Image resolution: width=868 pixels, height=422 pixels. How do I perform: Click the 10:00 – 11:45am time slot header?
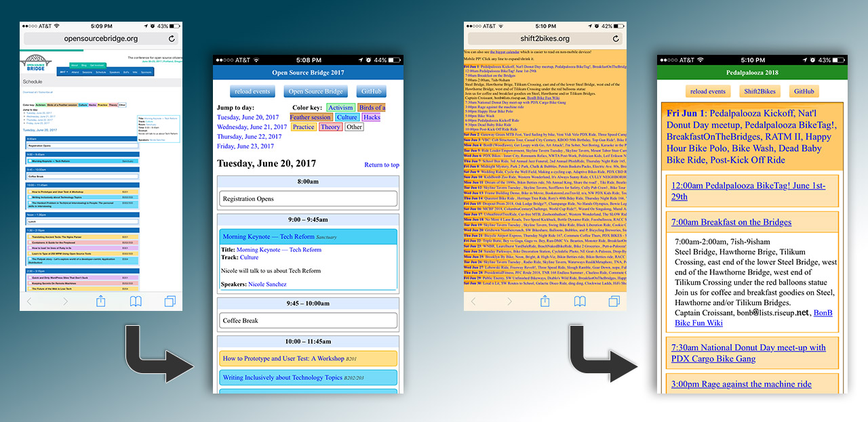point(309,341)
